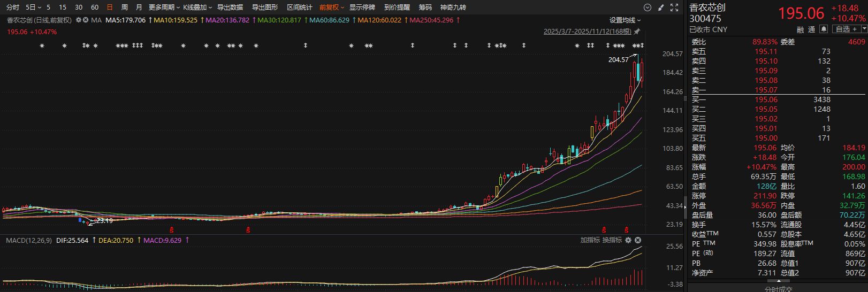The width and height of the screenshot is (868, 292).
Task: Expand the 设置均线 dropdown
Action: tap(625, 20)
